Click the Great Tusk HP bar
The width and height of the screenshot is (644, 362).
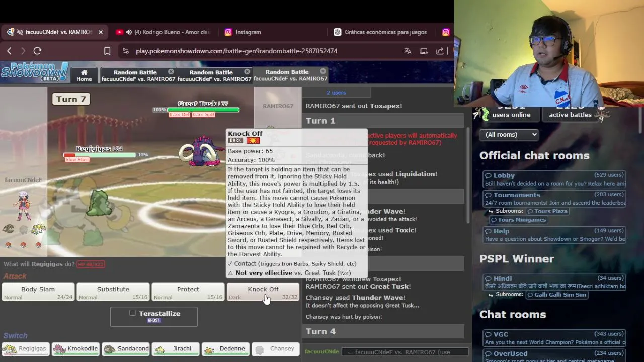click(203, 109)
